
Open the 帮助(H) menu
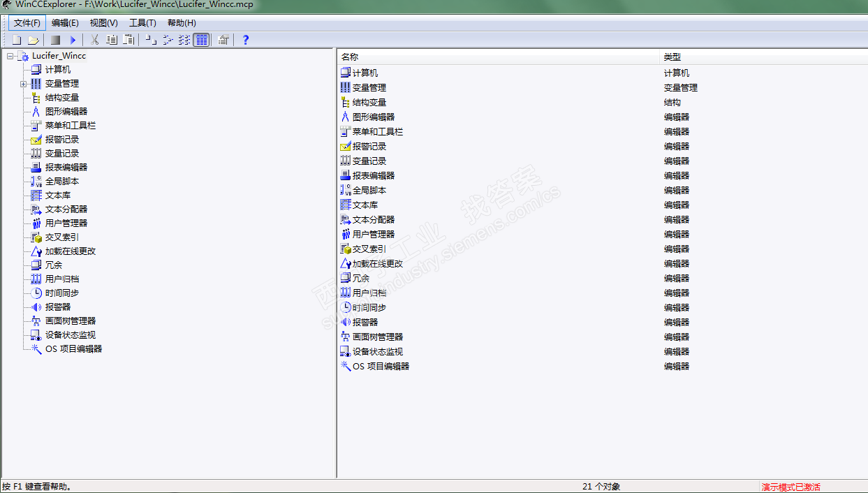click(182, 23)
